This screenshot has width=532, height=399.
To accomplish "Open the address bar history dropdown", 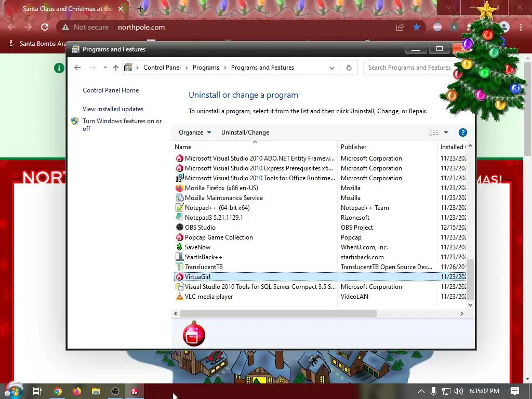I will [x=332, y=68].
